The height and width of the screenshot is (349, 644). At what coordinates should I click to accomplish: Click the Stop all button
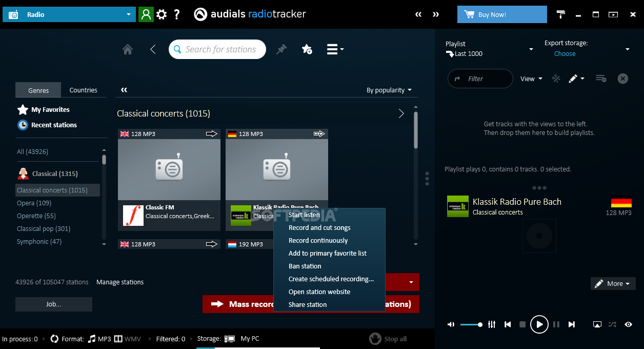coord(388,339)
